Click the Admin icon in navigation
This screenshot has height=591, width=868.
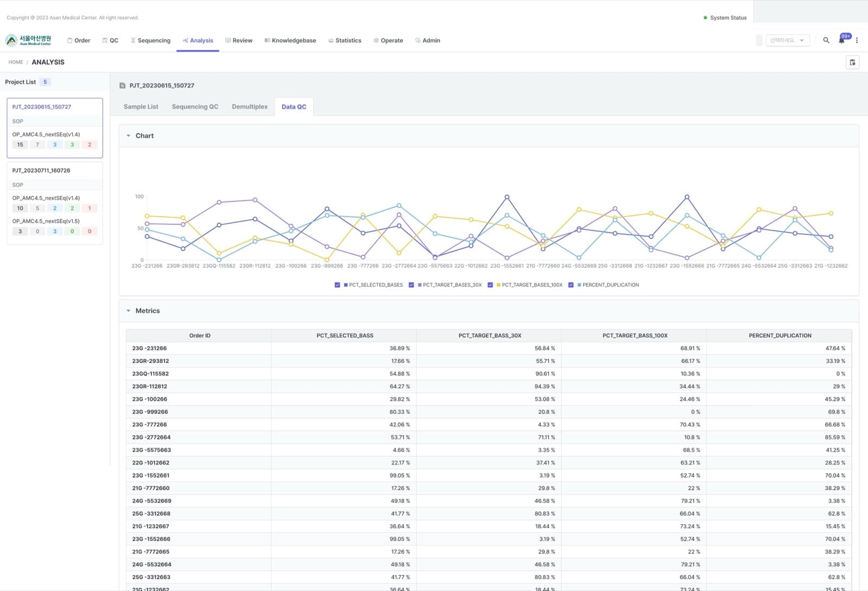[418, 40]
